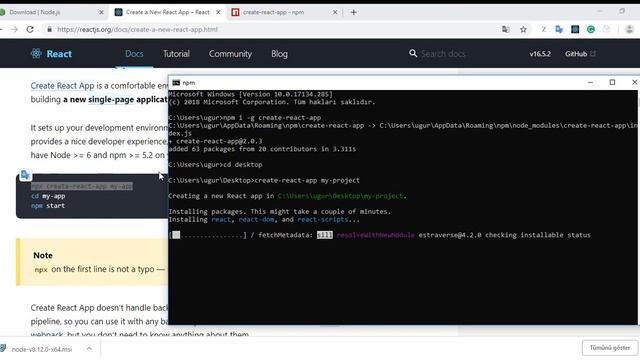Screen dimensions: 640x360
Task: Open the Community navigation item
Action: [x=230, y=53]
